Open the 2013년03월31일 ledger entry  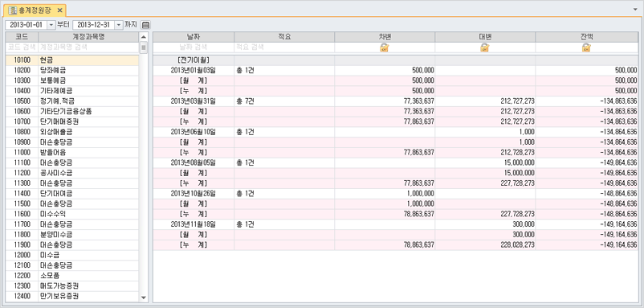pos(396,101)
